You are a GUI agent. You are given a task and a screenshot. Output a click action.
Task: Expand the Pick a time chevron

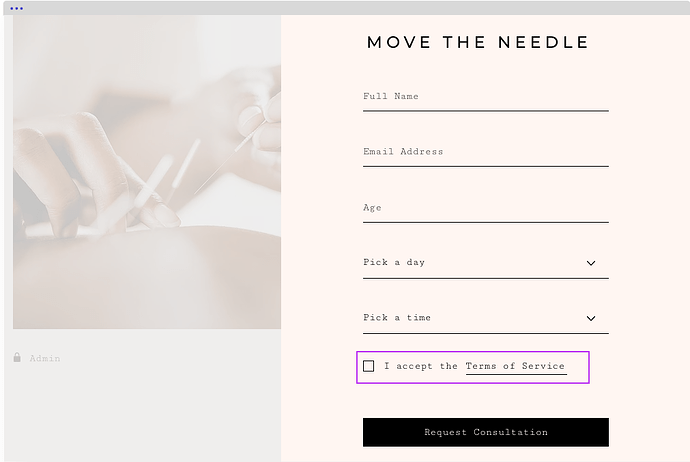591,319
